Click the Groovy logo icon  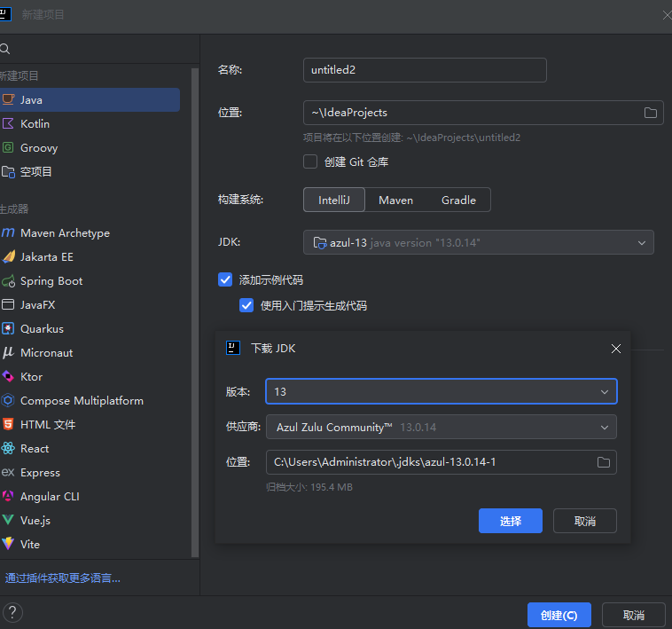8,147
